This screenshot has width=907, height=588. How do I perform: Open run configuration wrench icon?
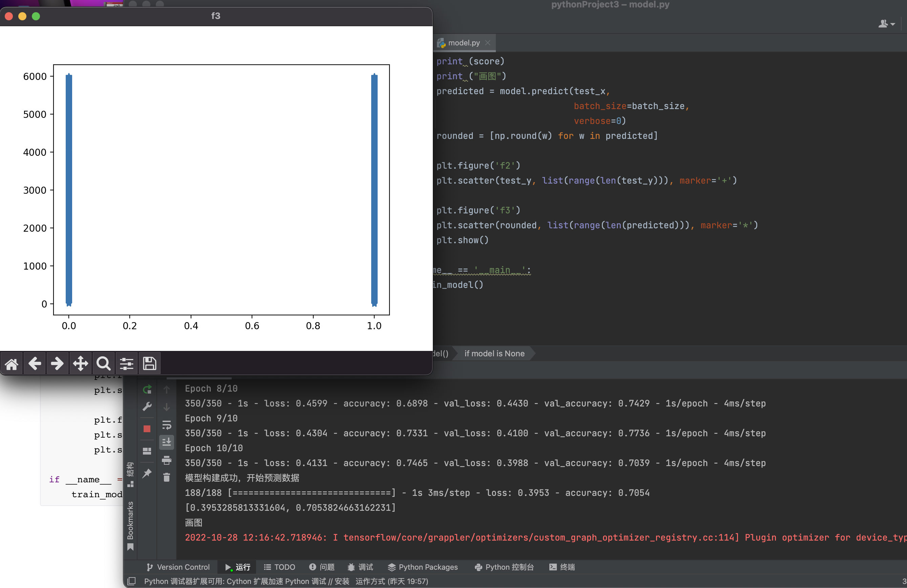coord(147,407)
